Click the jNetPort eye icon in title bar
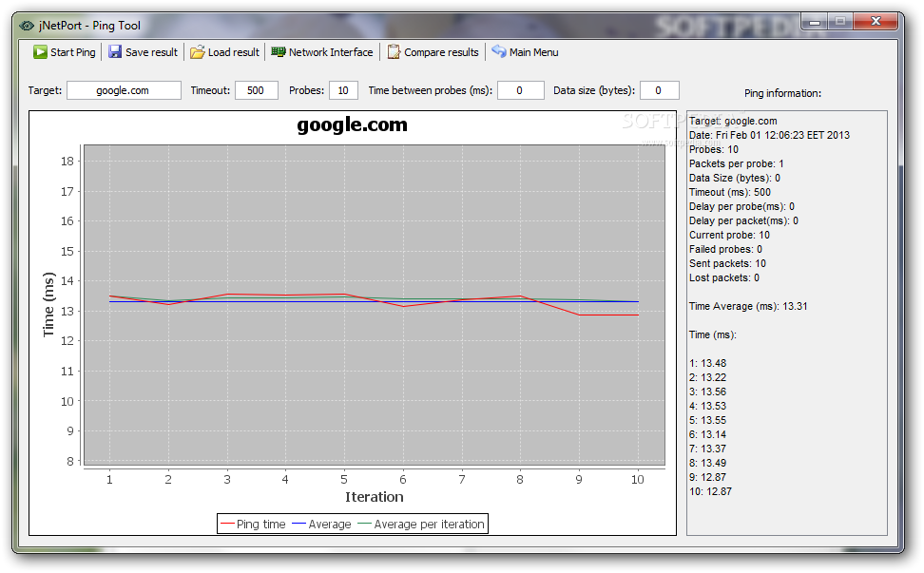 27,26
